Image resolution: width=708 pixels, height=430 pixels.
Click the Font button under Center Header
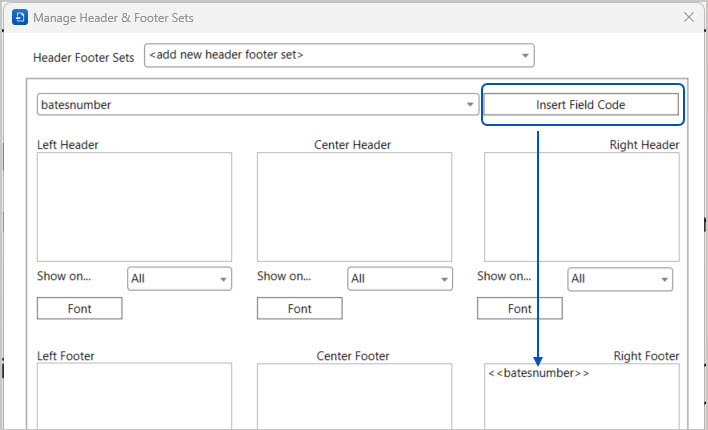coord(300,308)
